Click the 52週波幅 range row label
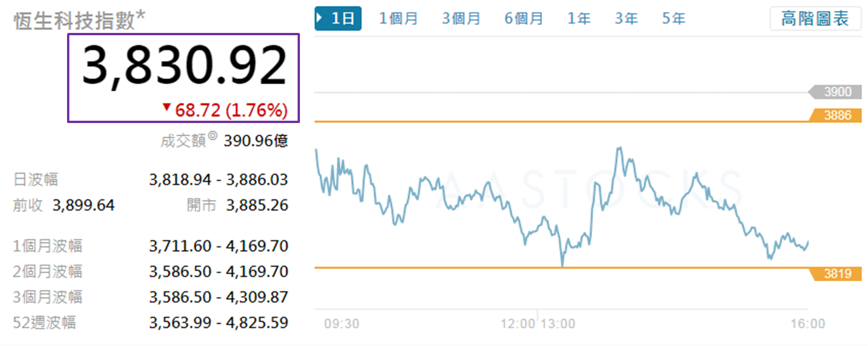 (44, 322)
